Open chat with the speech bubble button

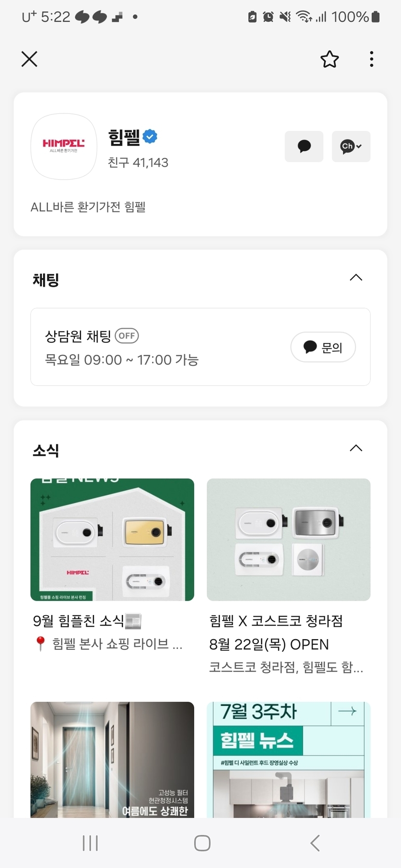[x=304, y=146]
